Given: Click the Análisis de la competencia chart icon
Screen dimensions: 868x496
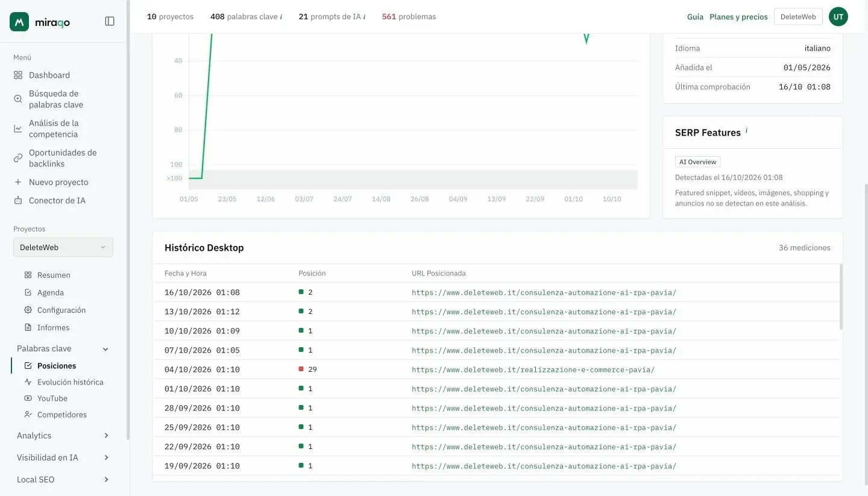Looking at the screenshot, I should (18, 128).
